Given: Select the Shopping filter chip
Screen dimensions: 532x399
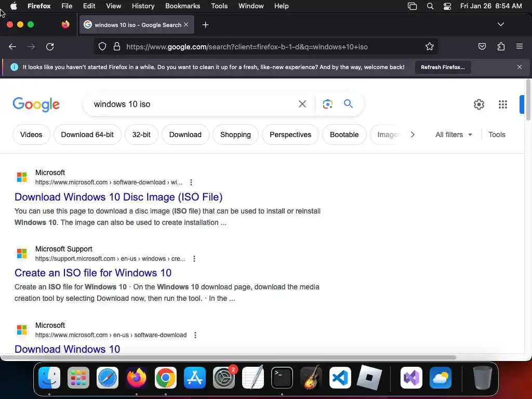Looking at the screenshot, I should (x=235, y=135).
